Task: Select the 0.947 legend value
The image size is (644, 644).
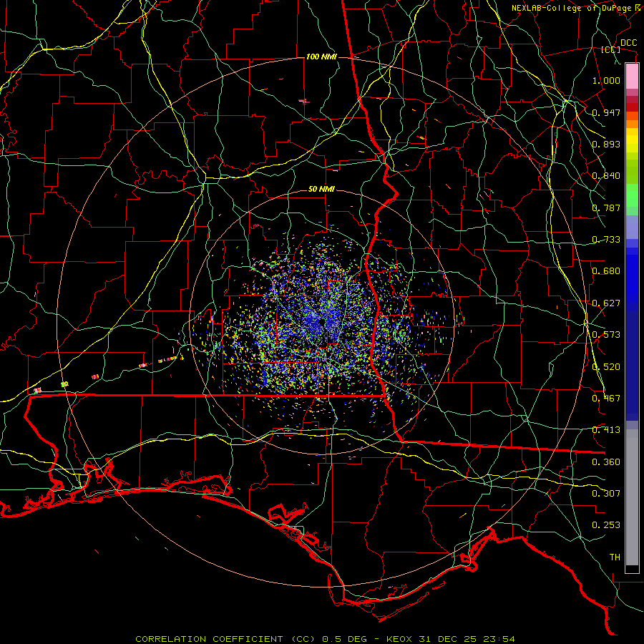Action: pos(606,112)
